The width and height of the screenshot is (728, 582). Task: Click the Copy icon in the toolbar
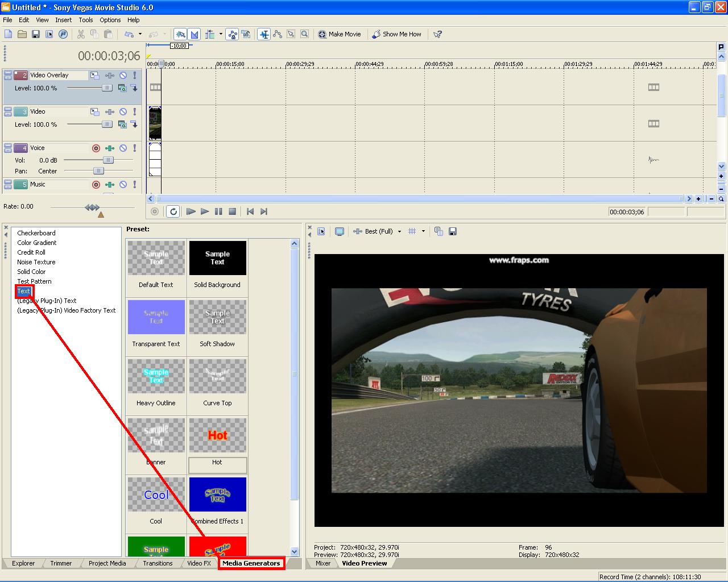click(x=94, y=34)
